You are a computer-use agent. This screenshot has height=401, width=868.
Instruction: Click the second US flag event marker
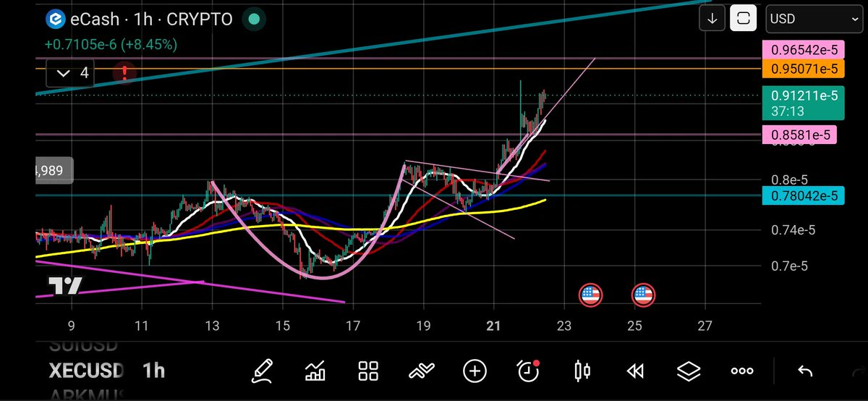(643, 295)
